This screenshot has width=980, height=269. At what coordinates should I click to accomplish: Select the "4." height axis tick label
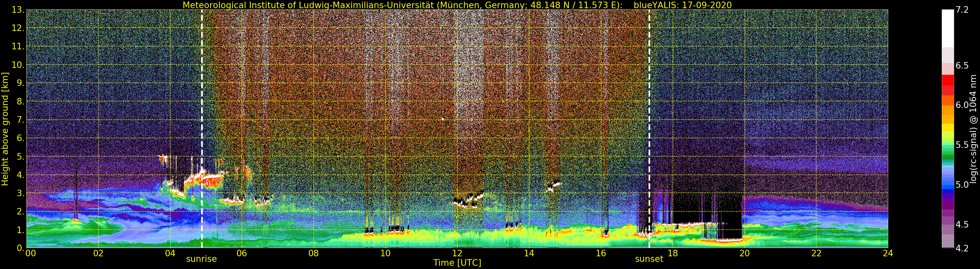point(21,175)
